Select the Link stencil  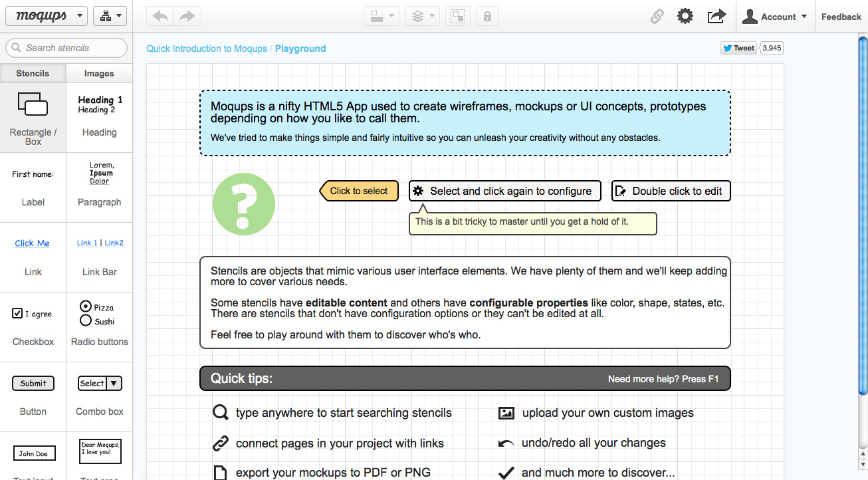(x=33, y=257)
